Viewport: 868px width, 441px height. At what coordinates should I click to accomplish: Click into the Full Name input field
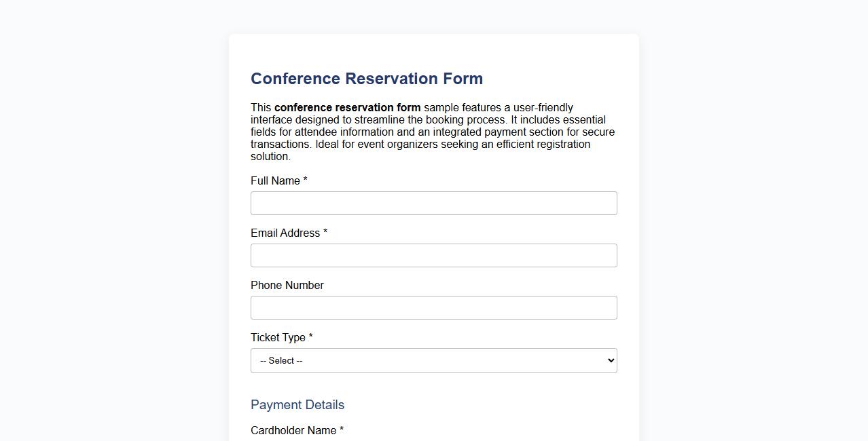click(433, 203)
